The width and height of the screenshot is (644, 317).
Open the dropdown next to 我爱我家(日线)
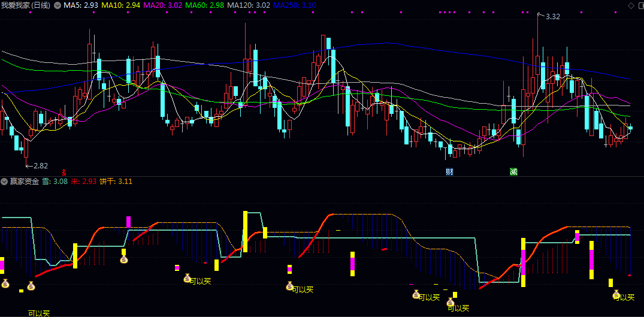57,6
